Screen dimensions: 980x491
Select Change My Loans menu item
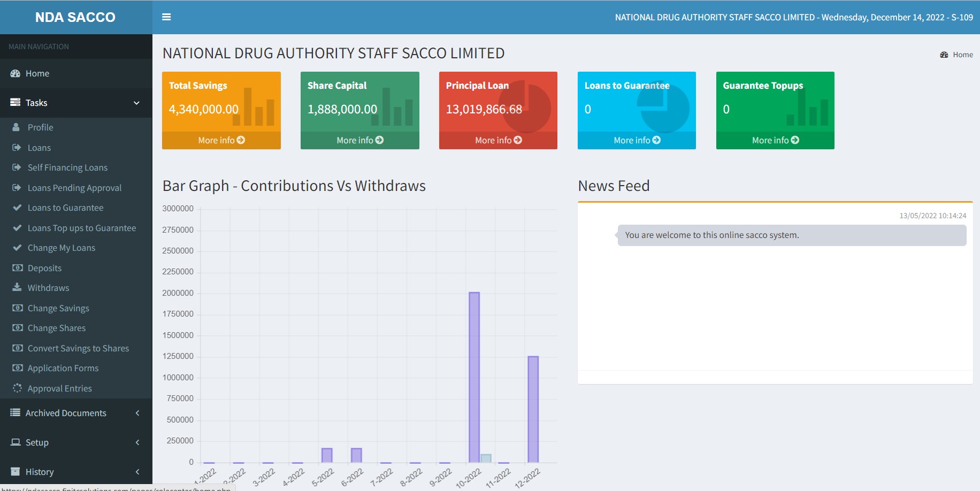(61, 248)
